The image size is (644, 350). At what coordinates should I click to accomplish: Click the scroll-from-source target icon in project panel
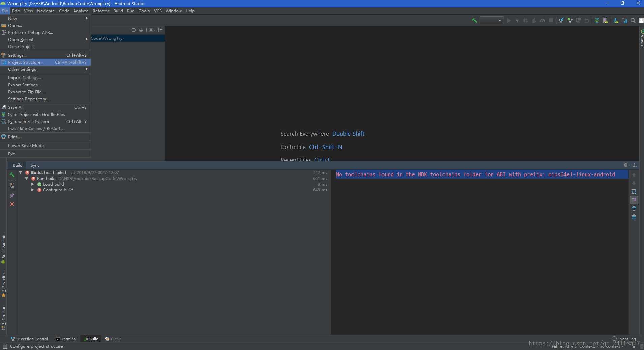tap(134, 30)
